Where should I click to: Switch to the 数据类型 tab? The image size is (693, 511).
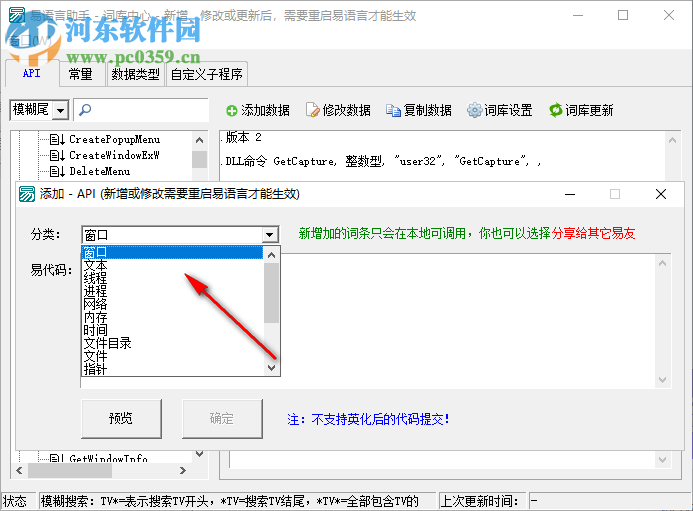coord(135,74)
